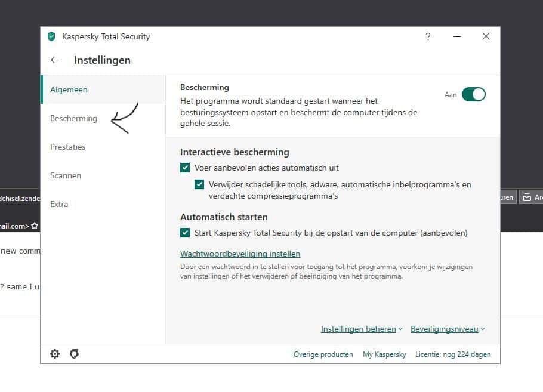This screenshot has width=543, height=392.
Task: Open settings via the gear icon
Action: tap(55, 354)
